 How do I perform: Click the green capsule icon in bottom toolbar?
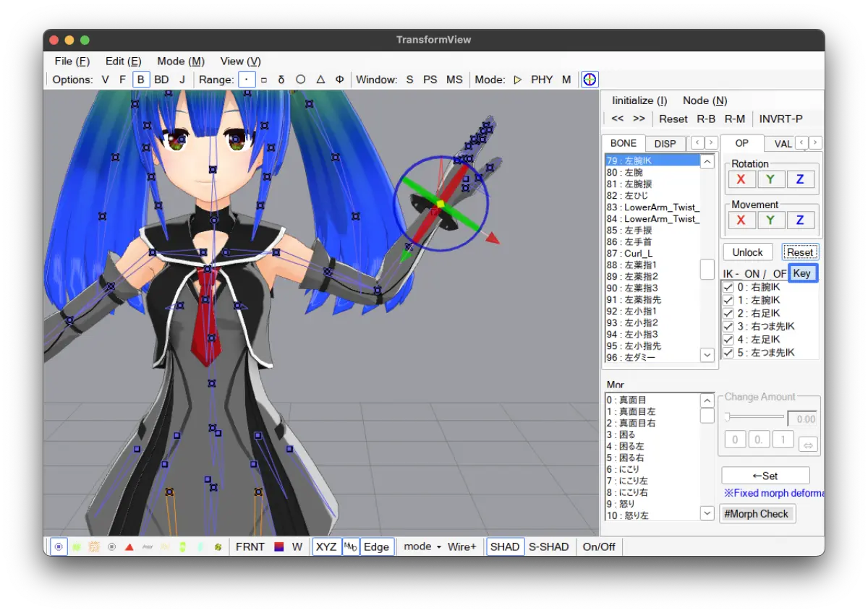click(x=182, y=546)
